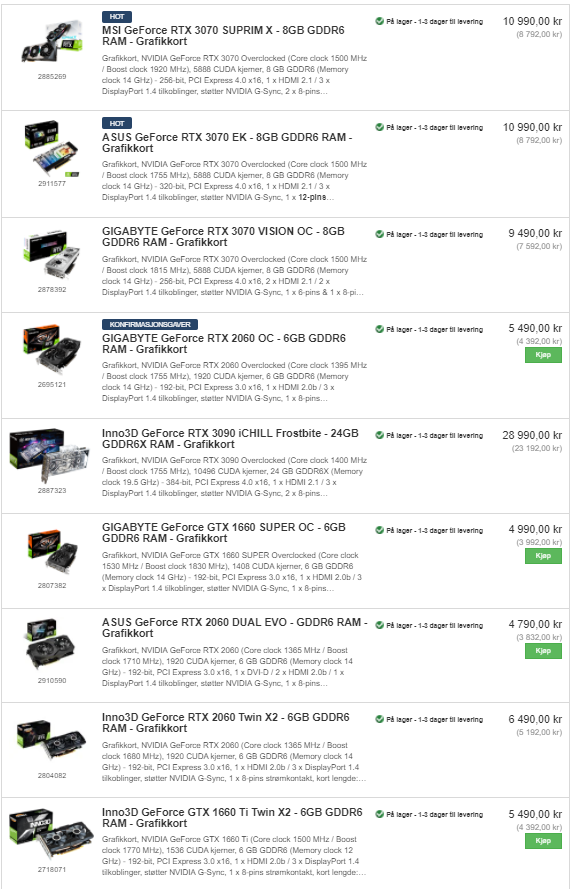
Task: Open the ASUS RTX 3070 EK product thumbnail
Action: coord(52,148)
